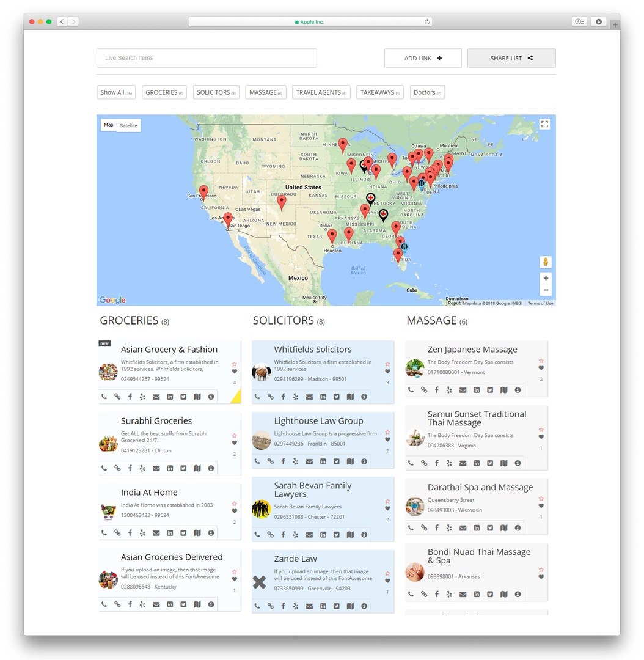644x660 pixels.
Task: Open Facebook icon for Surabhi Groceries
Action: pos(130,468)
